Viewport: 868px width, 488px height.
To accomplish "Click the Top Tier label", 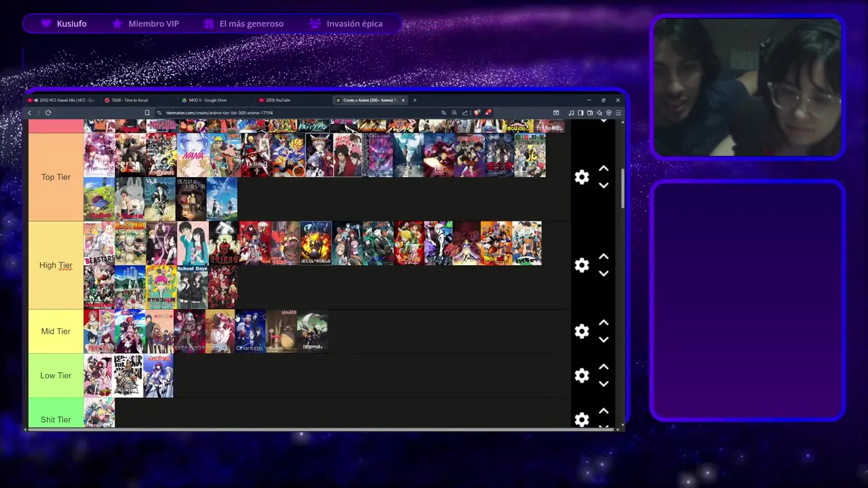I will pyautogui.click(x=56, y=177).
